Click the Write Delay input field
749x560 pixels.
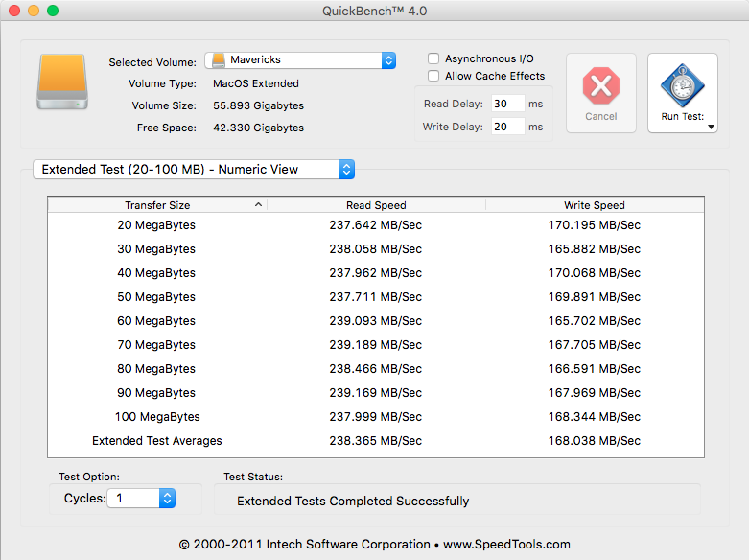[507, 127]
